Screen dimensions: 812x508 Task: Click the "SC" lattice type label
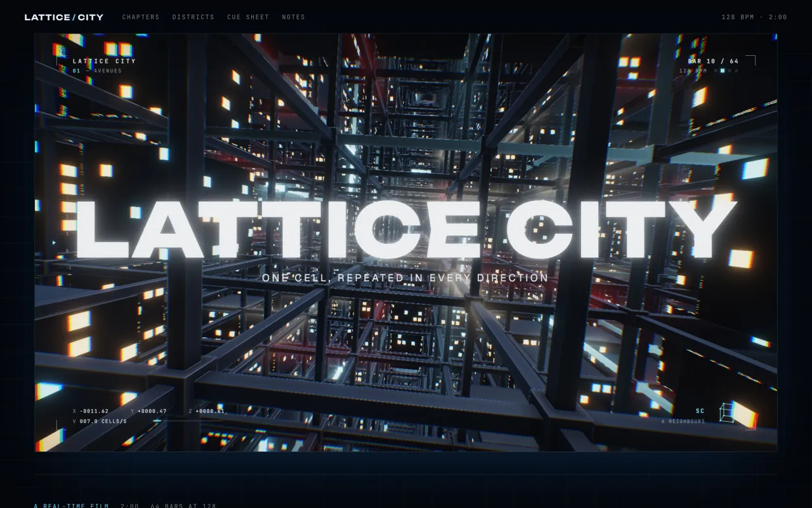(700, 411)
